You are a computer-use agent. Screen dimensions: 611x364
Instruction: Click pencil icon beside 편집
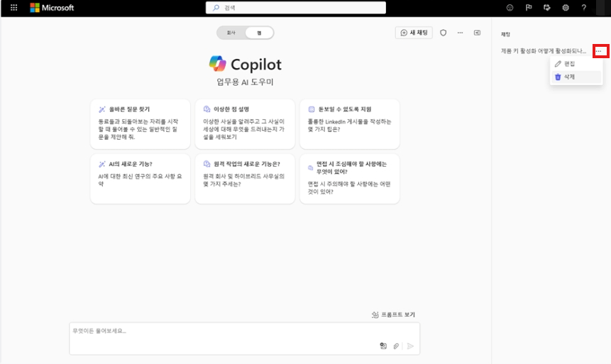[x=558, y=64]
